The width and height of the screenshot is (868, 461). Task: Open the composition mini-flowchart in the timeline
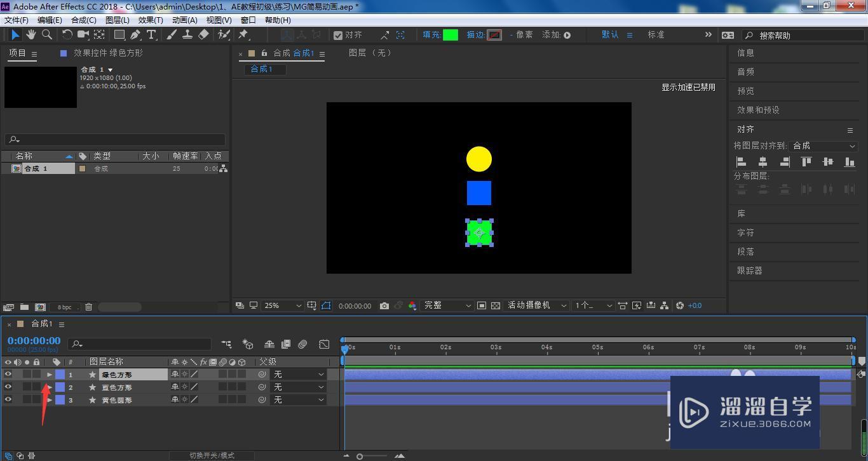click(x=226, y=344)
